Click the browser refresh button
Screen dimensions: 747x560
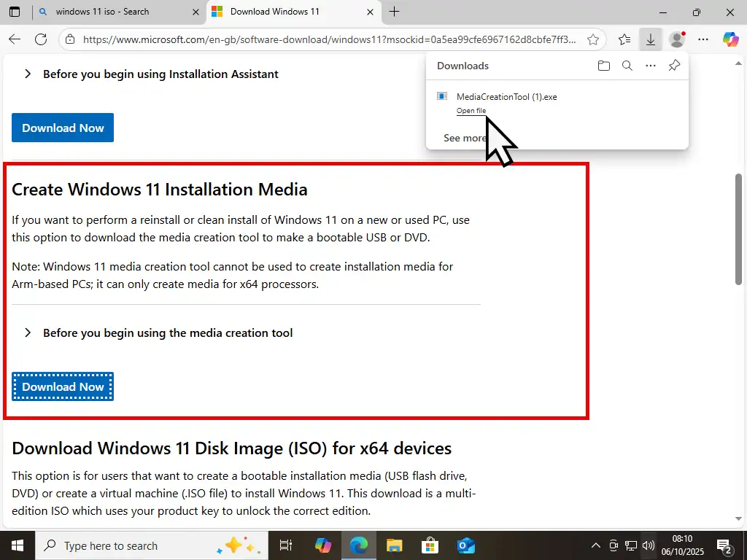tap(41, 39)
